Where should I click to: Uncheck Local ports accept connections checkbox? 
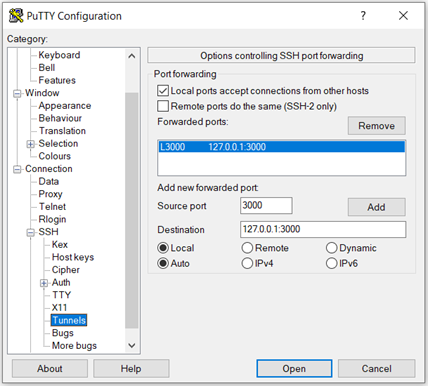[163, 91]
